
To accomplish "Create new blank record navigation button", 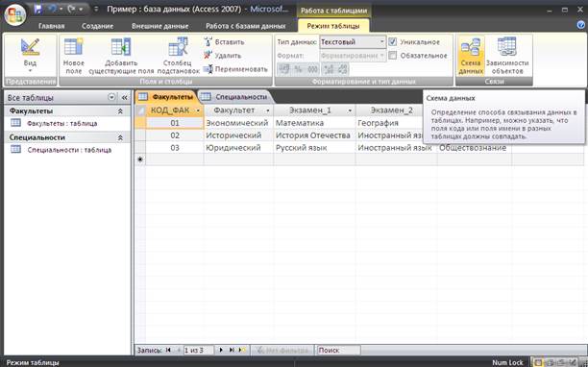I will click(x=242, y=350).
